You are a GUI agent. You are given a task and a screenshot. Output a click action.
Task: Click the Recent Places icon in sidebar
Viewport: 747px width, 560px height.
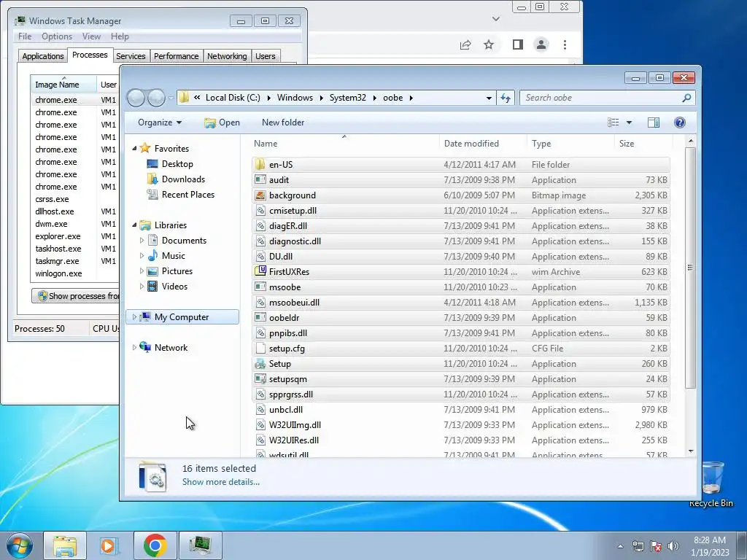click(152, 194)
